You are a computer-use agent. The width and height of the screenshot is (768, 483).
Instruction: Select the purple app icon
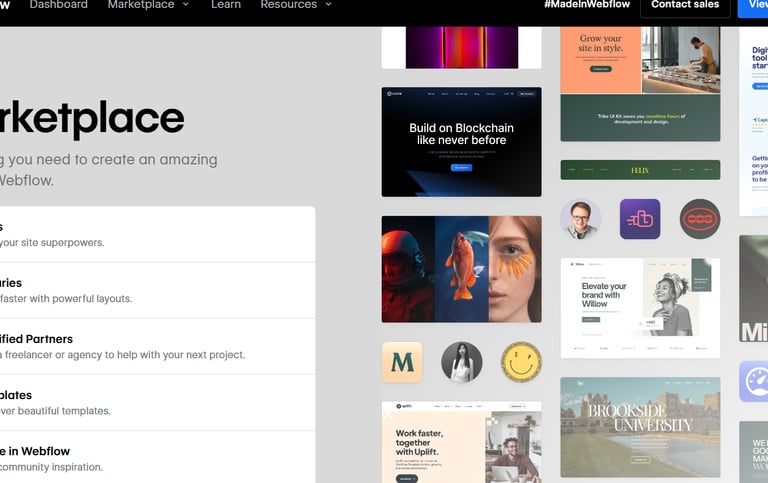point(640,219)
